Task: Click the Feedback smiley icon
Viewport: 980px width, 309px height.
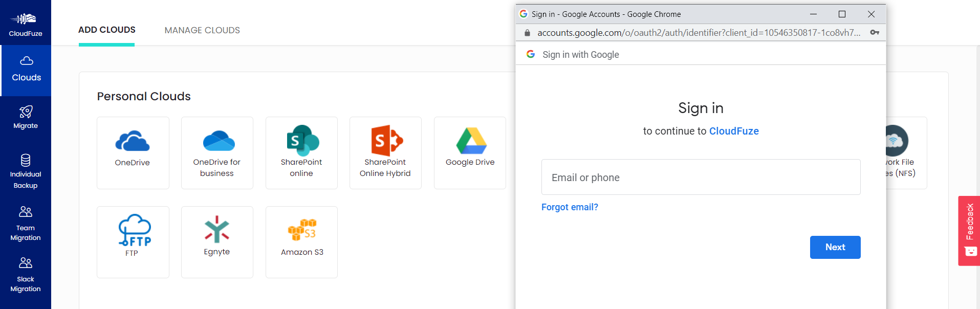Action: (x=970, y=251)
